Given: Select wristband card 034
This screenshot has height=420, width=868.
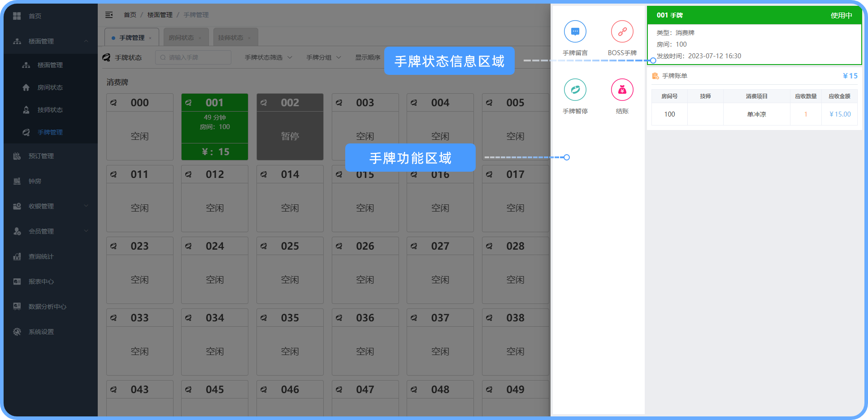Looking at the screenshot, I should (x=215, y=342).
